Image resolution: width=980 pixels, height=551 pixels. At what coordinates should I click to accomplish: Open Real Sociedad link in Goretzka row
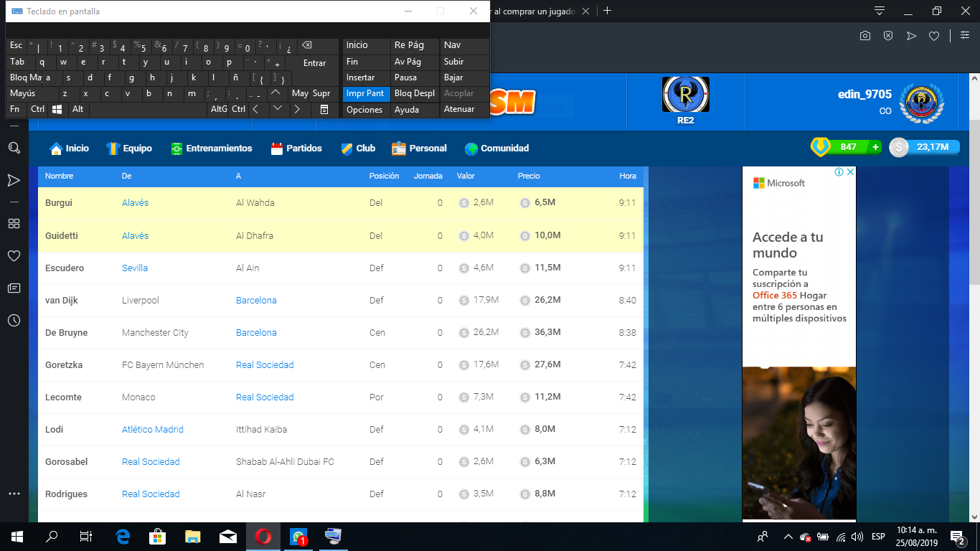[265, 365]
